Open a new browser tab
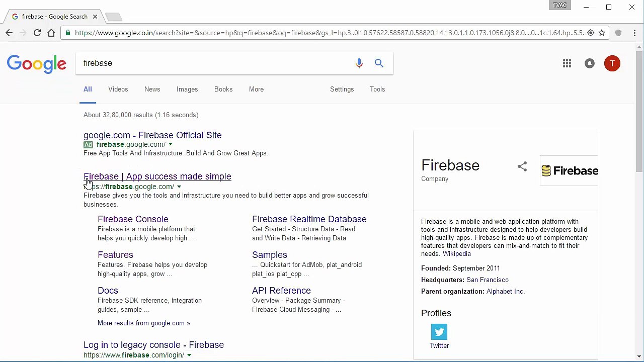This screenshot has height=362, width=644. [114, 17]
